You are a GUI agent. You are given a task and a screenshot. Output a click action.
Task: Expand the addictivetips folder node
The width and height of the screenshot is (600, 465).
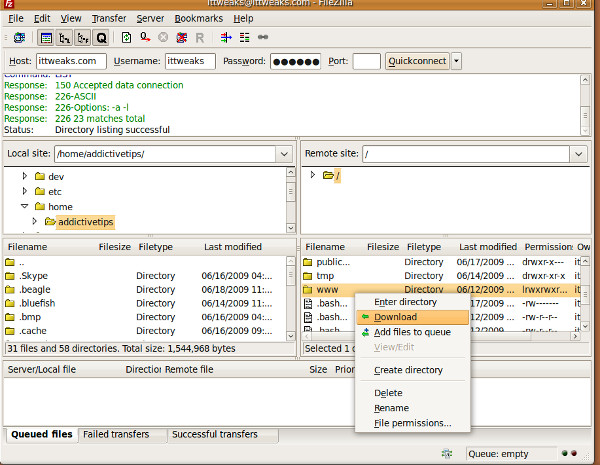34,221
